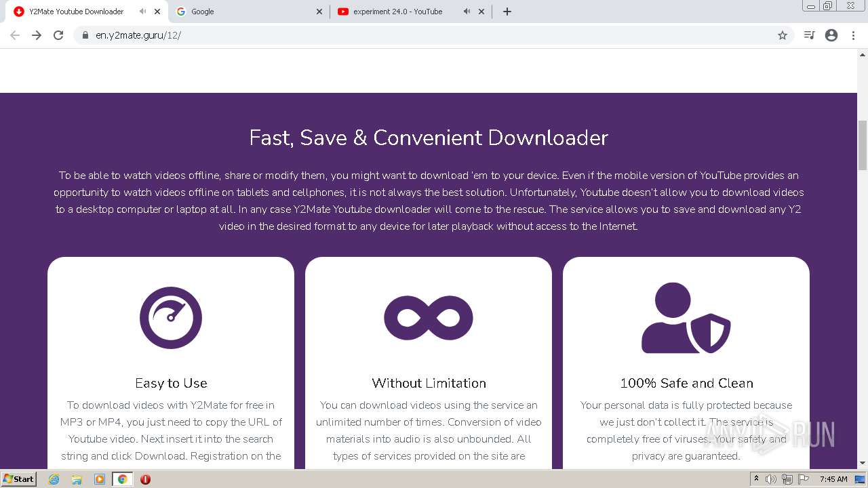This screenshot has height=488, width=868.
Task: Bookmark this page with the star icon
Action: coord(783,35)
